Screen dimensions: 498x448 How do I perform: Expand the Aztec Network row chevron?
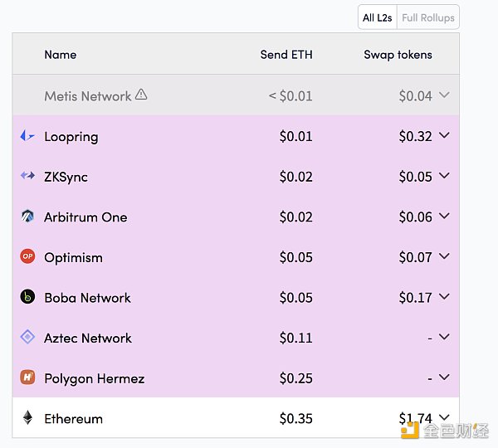444,338
